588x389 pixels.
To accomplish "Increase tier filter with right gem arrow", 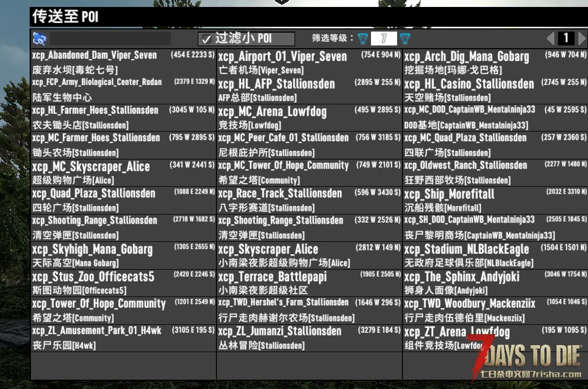I will [405, 39].
